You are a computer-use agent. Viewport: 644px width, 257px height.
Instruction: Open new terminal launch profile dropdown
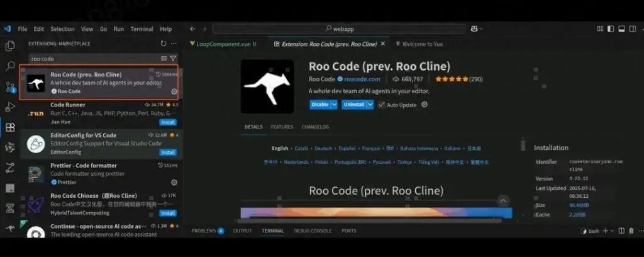click(x=612, y=231)
